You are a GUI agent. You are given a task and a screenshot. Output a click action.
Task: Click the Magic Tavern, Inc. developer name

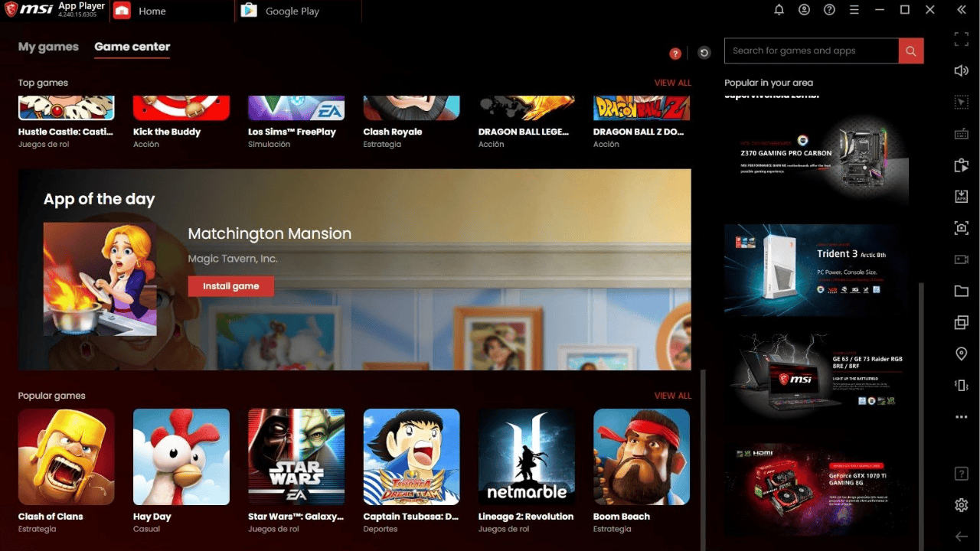[233, 259]
